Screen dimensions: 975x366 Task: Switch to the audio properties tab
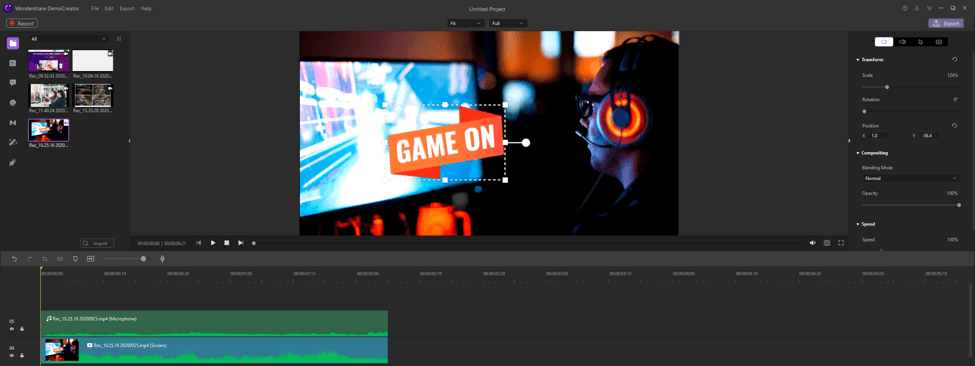coord(902,42)
